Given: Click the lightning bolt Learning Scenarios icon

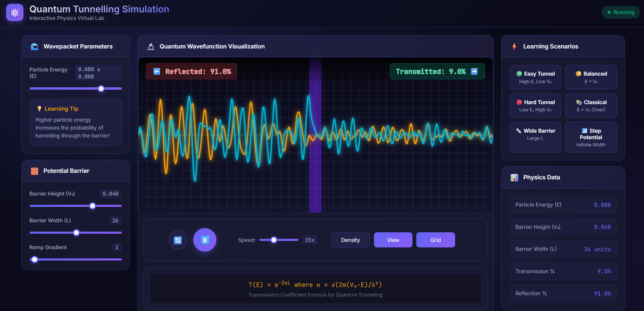Looking at the screenshot, I should coord(514,46).
